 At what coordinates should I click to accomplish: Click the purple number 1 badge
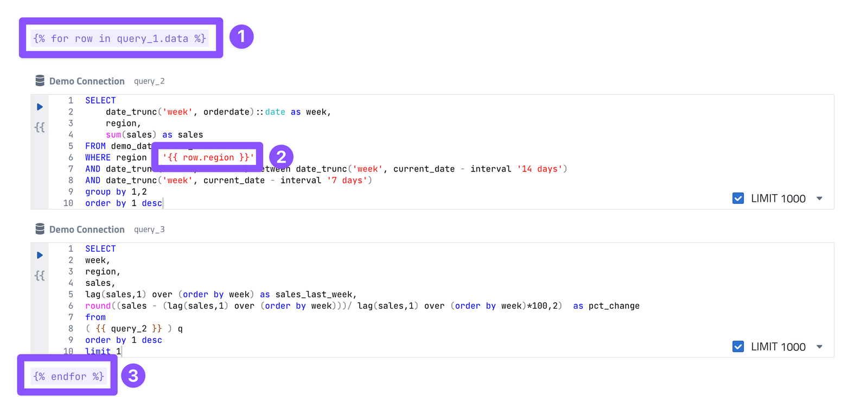pos(241,37)
